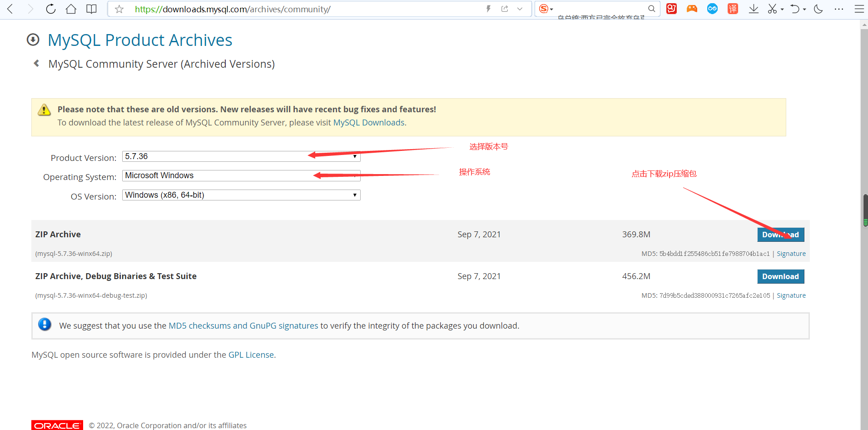Reload the page with the refresh icon
868x430 pixels.
click(51, 9)
